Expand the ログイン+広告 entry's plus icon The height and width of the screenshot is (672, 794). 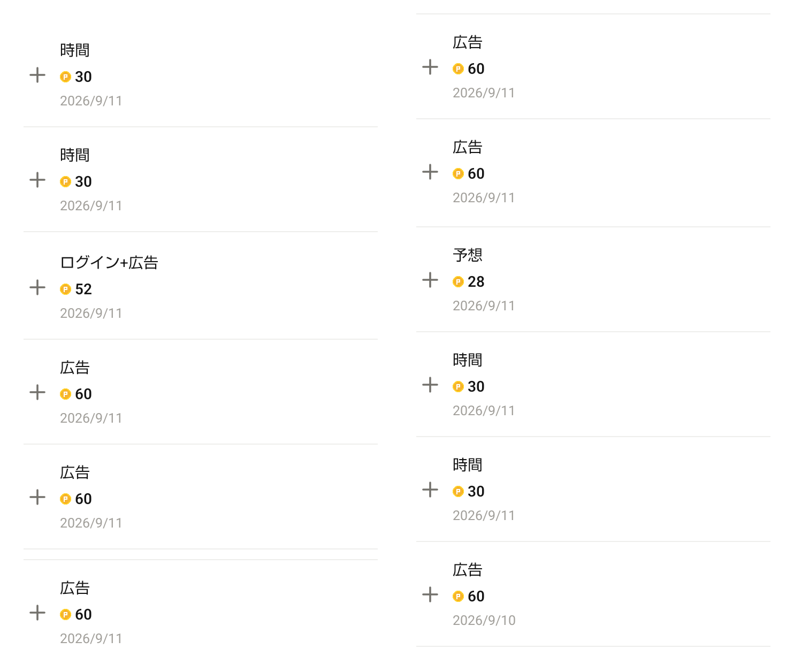click(x=37, y=287)
